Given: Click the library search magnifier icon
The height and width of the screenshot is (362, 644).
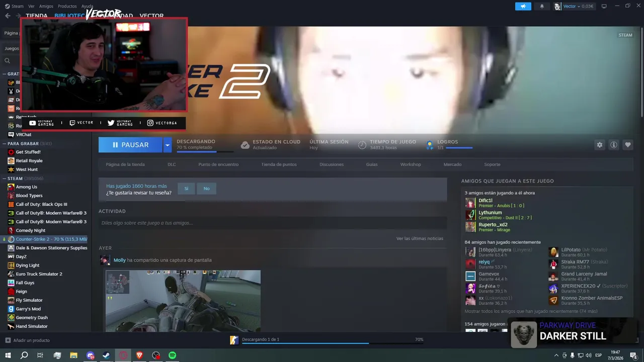Looking at the screenshot, I should [x=7, y=61].
